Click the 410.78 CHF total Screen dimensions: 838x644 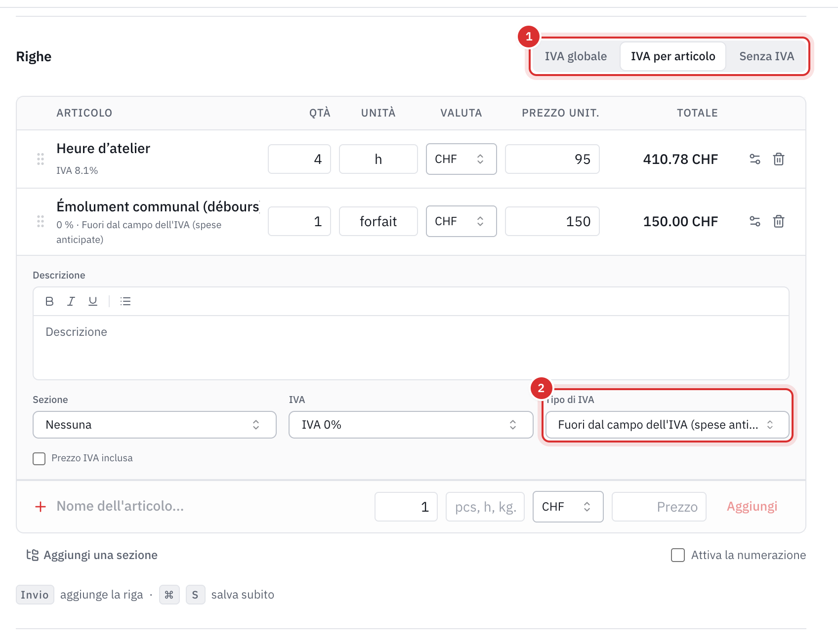click(x=680, y=159)
